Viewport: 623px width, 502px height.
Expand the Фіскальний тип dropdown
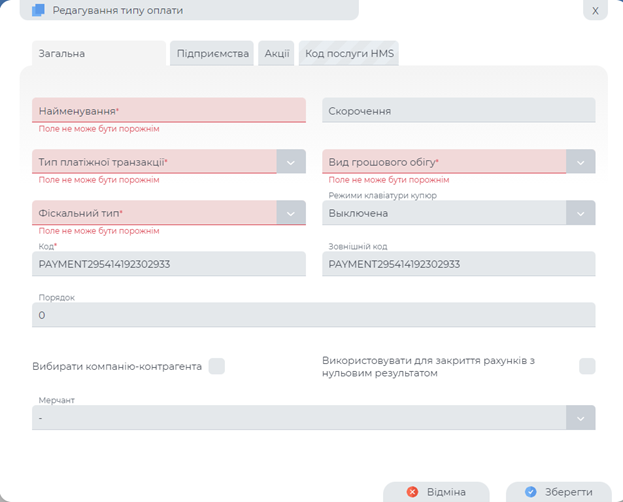point(291,212)
